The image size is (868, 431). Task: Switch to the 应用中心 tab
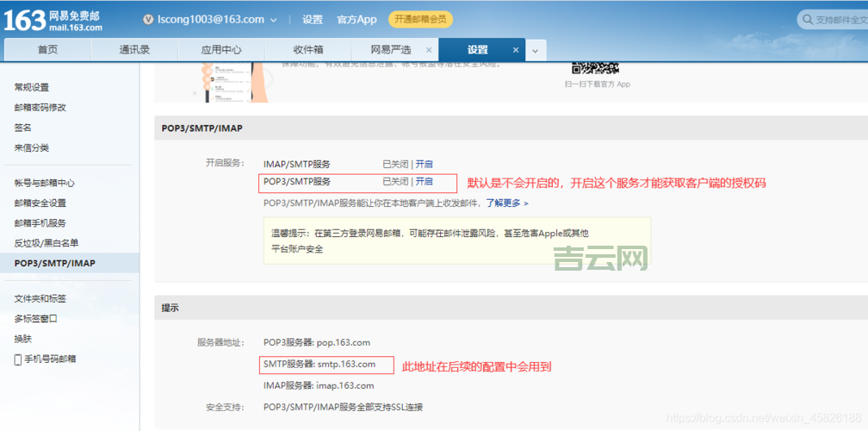tap(221, 50)
